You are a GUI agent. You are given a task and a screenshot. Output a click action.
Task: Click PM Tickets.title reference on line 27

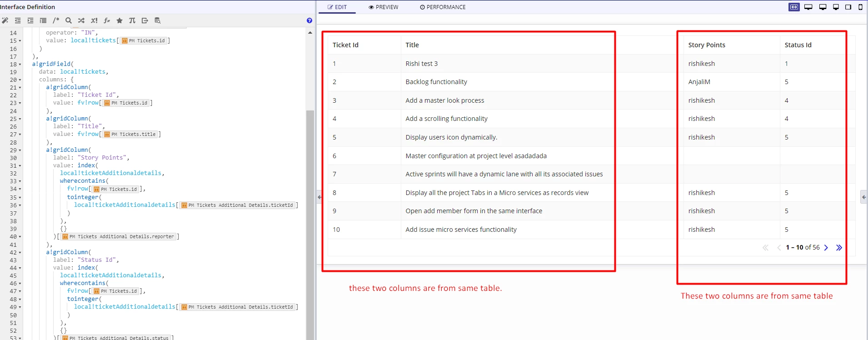coord(130,135)
